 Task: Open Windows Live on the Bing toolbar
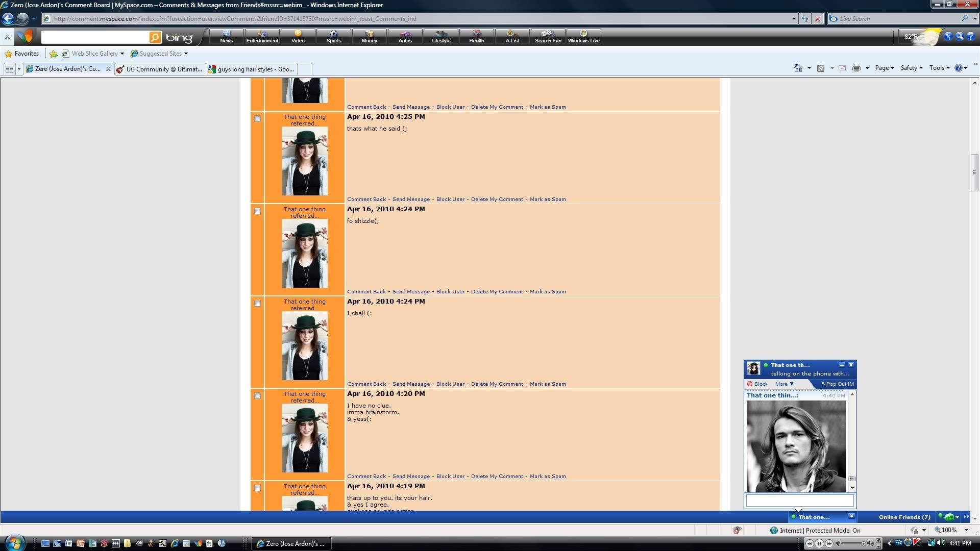(x=584, y=37)
